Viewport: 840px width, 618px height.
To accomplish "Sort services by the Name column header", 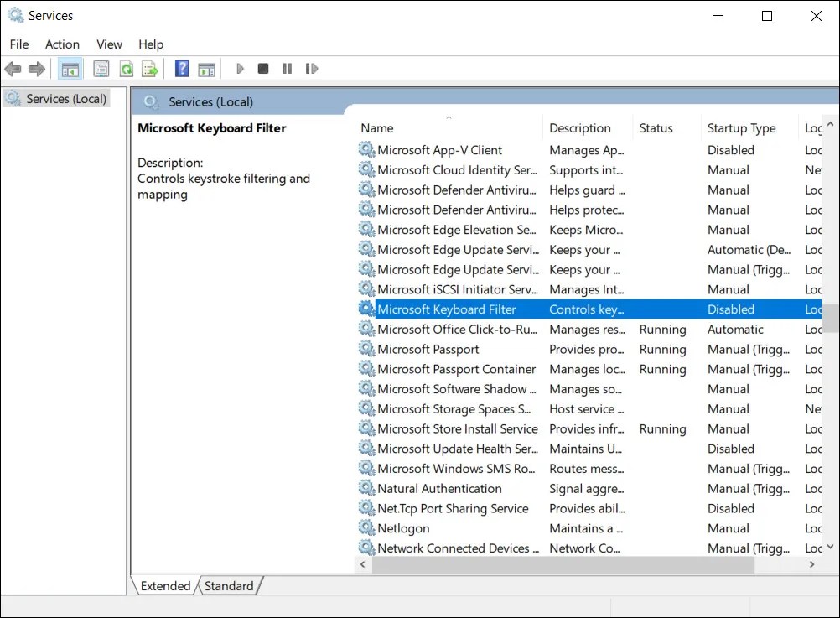I will pos(376,128).
